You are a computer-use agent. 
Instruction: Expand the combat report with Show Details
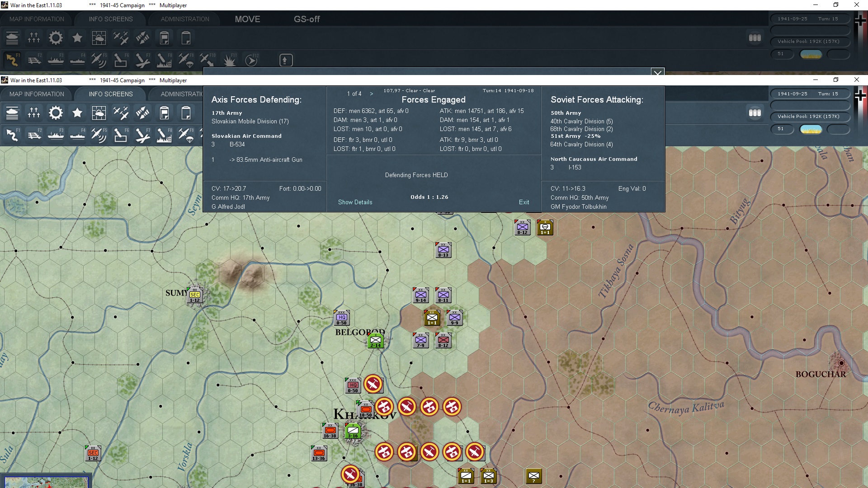(x=355, y=202)
